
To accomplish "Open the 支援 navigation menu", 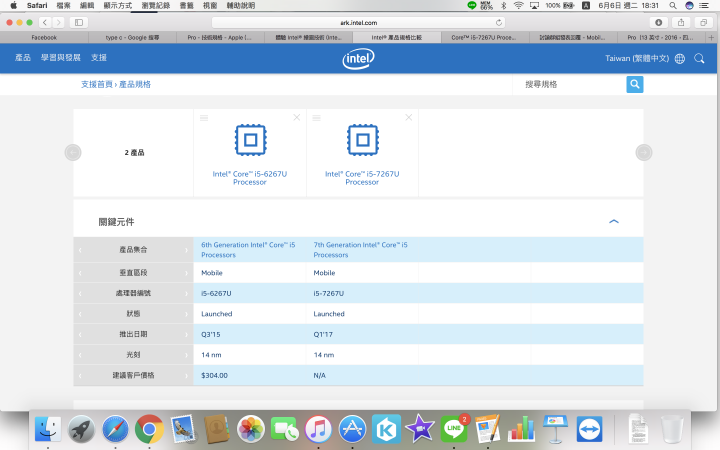I will (99, 57).
